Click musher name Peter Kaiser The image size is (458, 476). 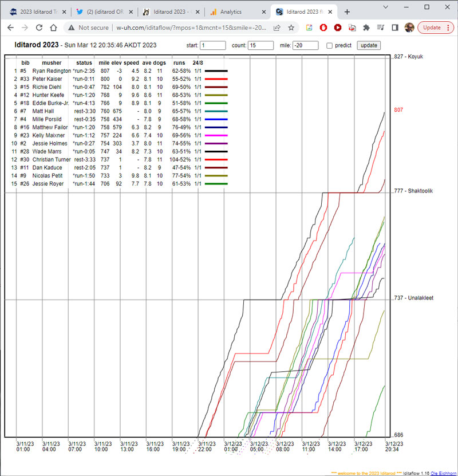pyautogui.click(x=47, y=79)
